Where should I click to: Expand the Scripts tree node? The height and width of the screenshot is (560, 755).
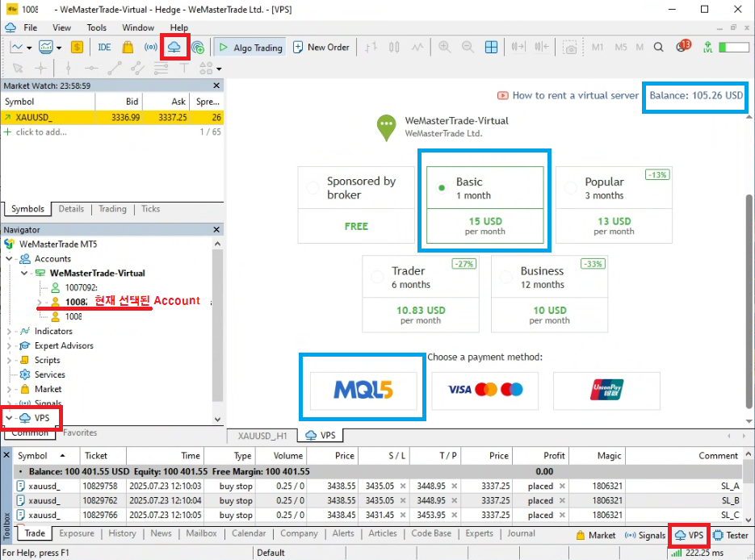[x=9, y=361]
